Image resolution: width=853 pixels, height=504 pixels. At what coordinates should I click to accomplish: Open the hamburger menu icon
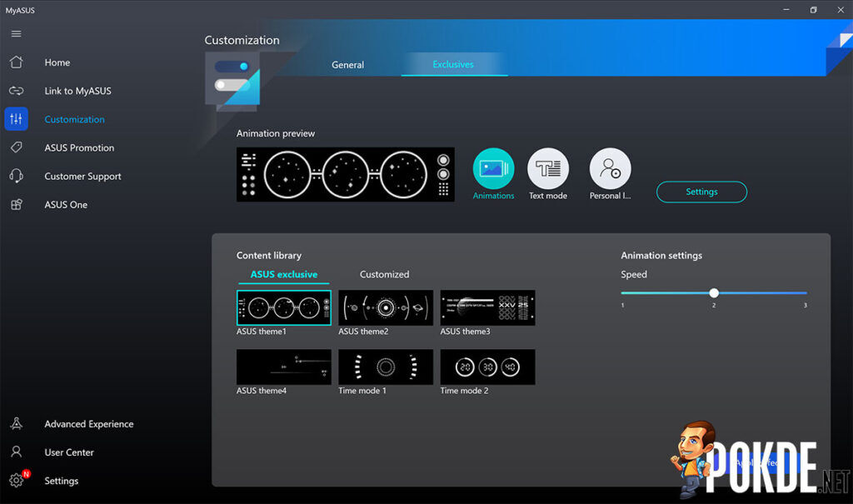17,34
